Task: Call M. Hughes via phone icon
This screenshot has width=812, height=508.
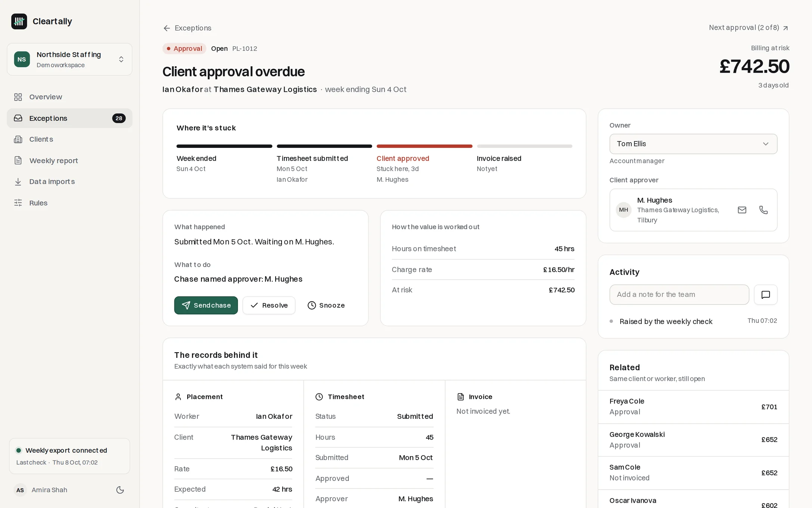Action: (763, 210)
